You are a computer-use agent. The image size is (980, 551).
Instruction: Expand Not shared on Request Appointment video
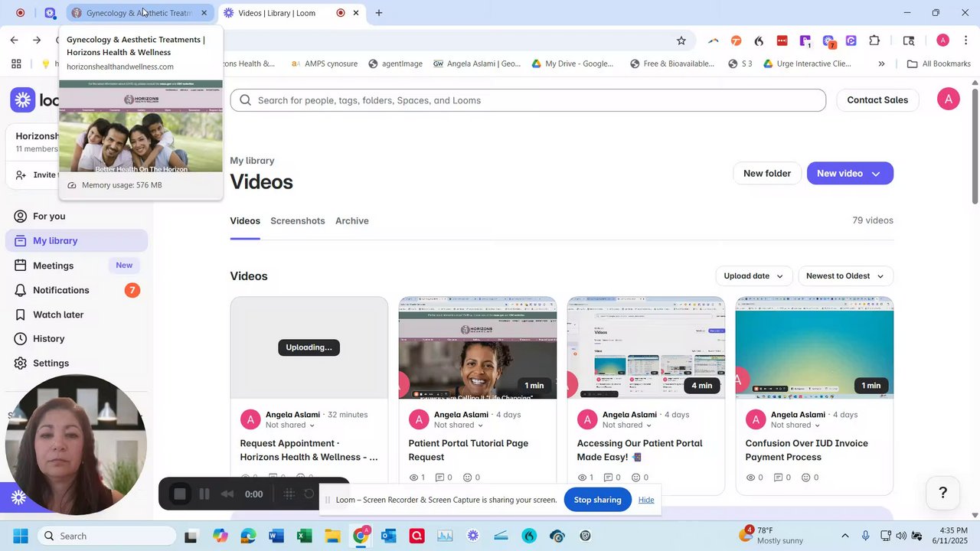click(x=290, y=425)
